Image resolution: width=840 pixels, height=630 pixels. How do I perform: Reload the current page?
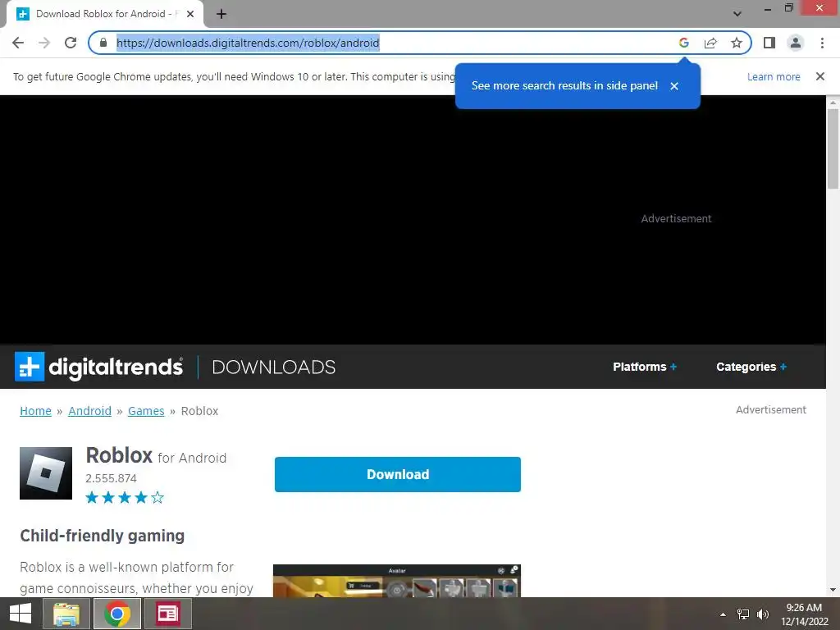click(71, 43)
